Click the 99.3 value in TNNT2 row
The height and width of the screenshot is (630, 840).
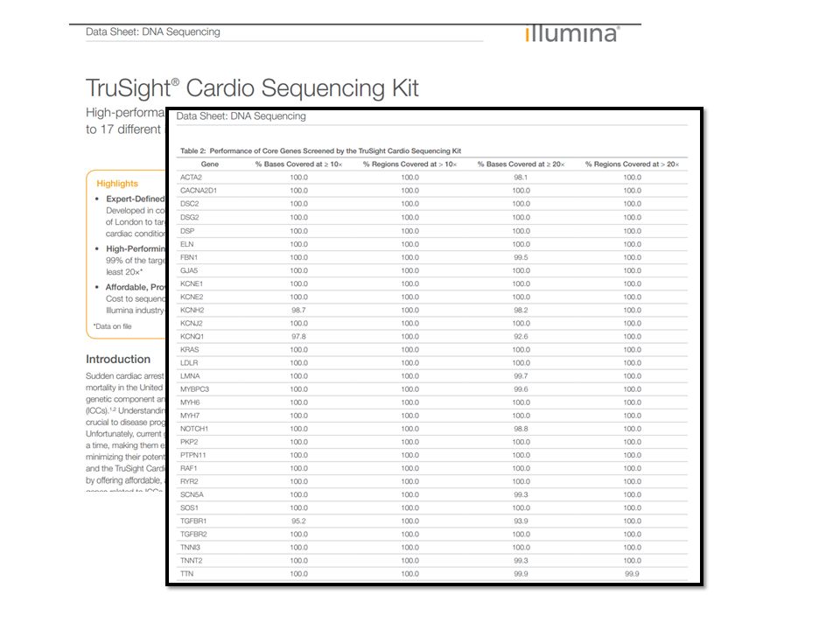pos(521,560)
